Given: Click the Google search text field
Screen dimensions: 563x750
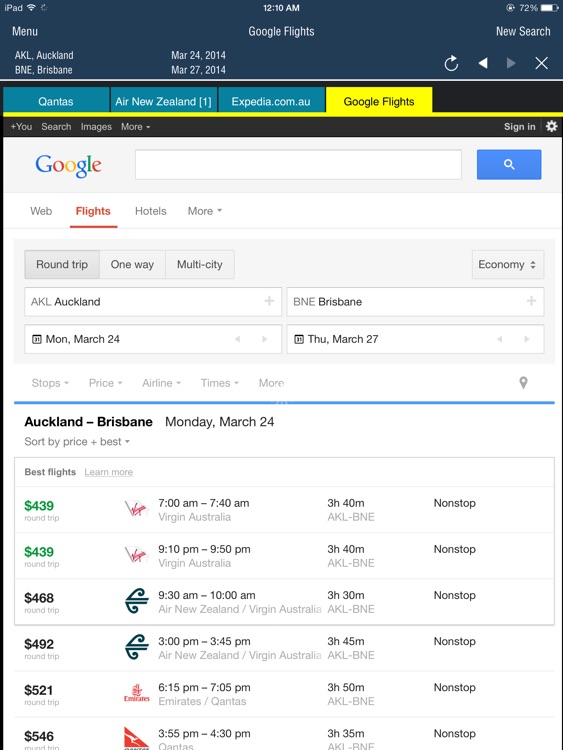Looking at the screenshot, I should click(298, 165).
